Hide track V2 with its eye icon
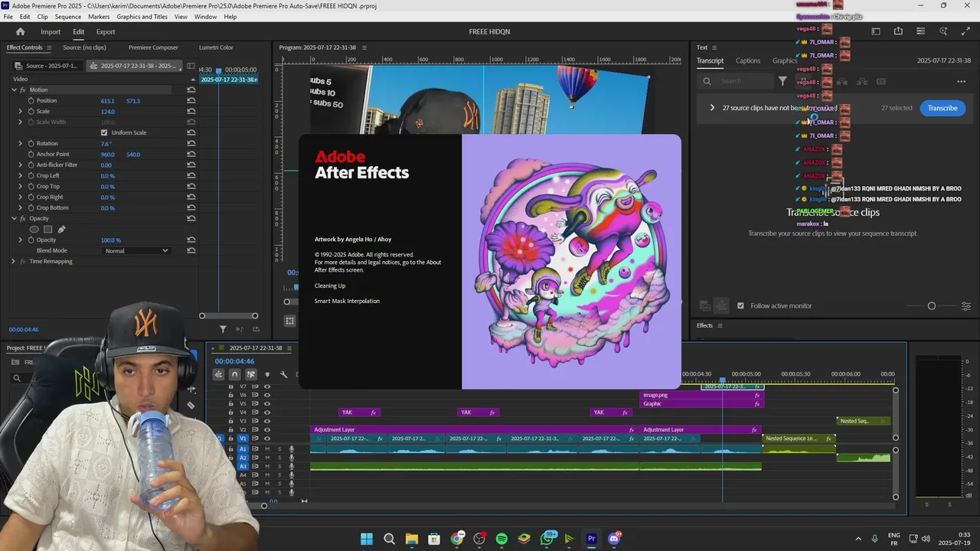This screenshot has width=980, height=551. click(267, 430)
